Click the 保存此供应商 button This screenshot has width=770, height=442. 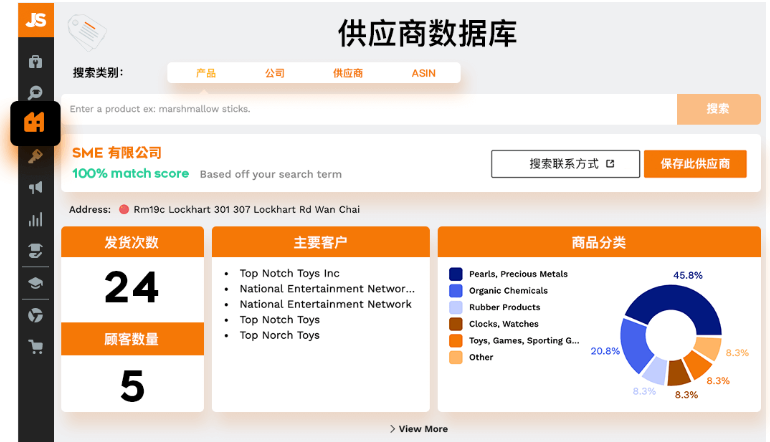[695, 164]
